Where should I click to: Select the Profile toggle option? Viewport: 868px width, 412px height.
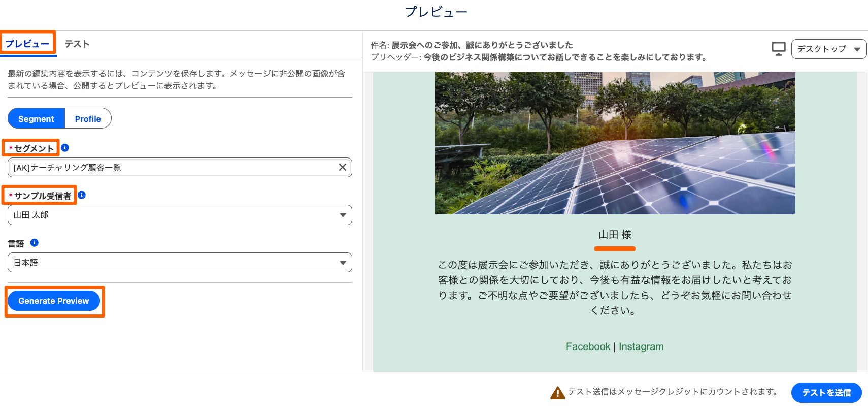88,118
